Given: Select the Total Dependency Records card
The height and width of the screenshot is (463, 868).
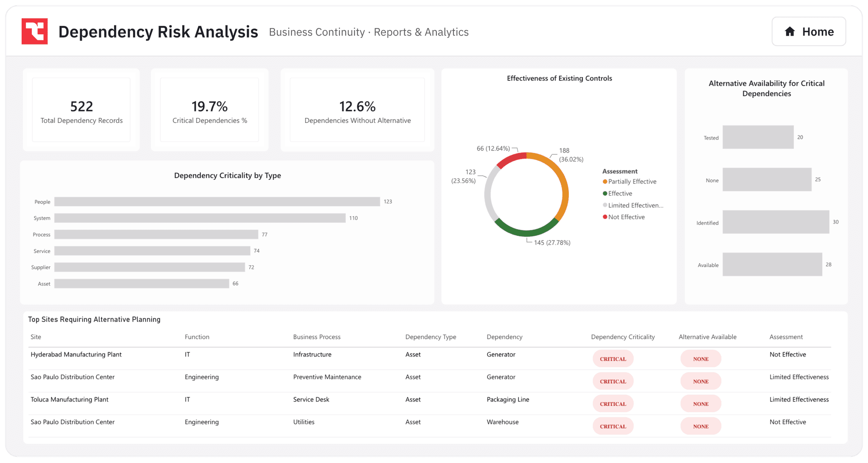Looking at the screenshot, I should pyautogui.click(x=81, y=110).
